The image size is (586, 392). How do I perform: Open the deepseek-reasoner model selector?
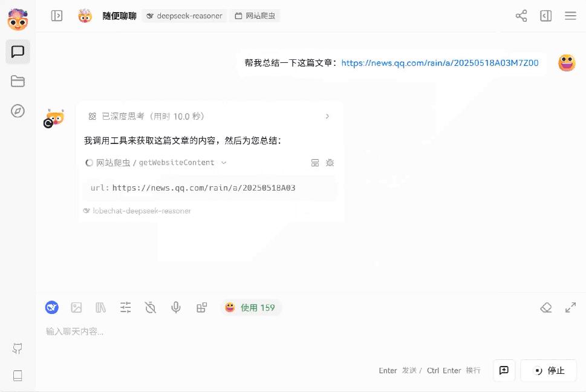pos(184,16)
